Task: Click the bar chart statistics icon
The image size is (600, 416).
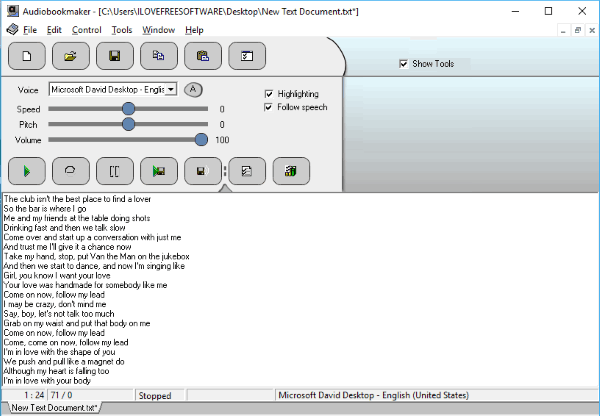Action: click(291, 171)
